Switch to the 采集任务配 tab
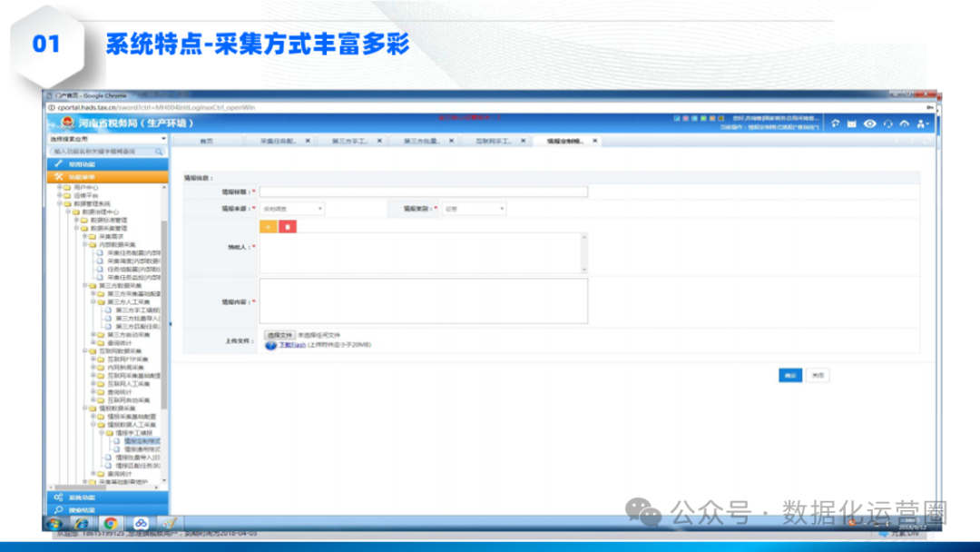This screenshot has height=552, width=980. [x=279, y=142]
